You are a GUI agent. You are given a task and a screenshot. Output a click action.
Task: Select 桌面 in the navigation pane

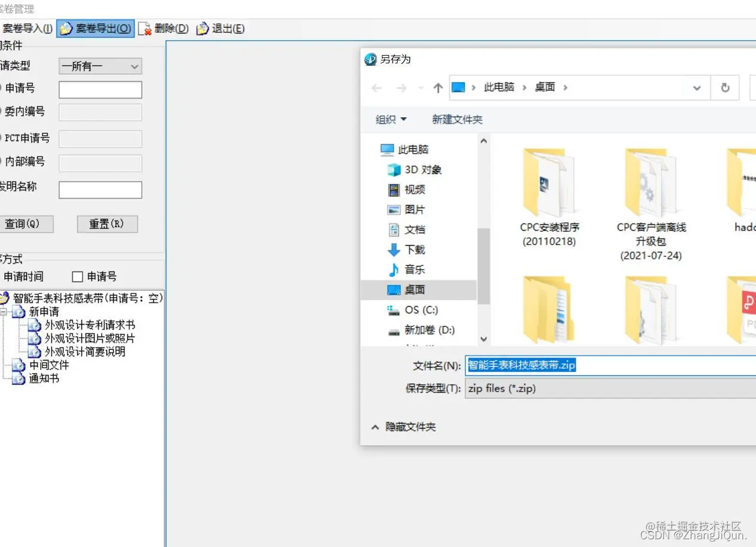click(x=418, y=289)
